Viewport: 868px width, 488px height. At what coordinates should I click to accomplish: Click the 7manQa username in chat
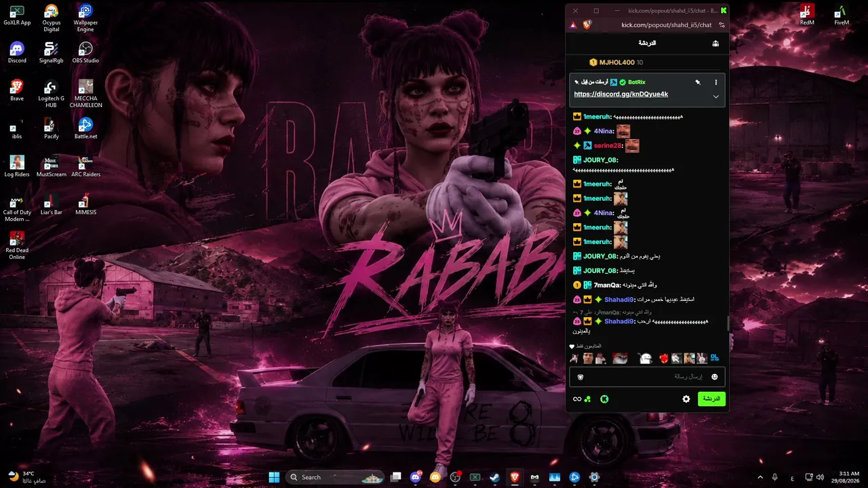pos(608,285)
